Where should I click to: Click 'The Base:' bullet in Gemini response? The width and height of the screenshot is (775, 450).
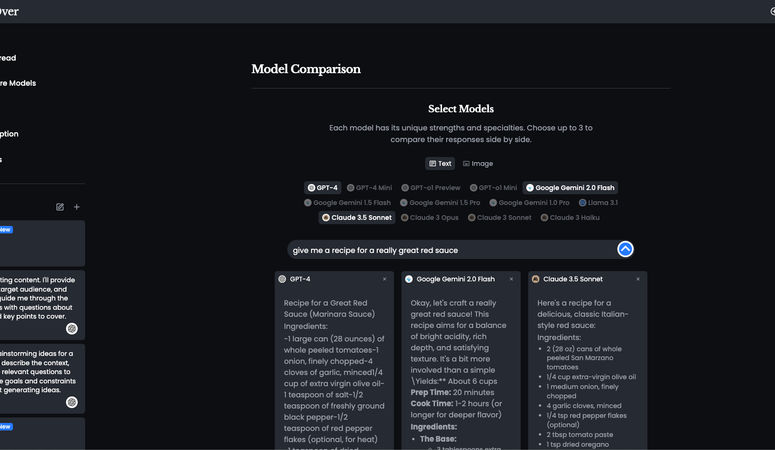coord(438,439)
